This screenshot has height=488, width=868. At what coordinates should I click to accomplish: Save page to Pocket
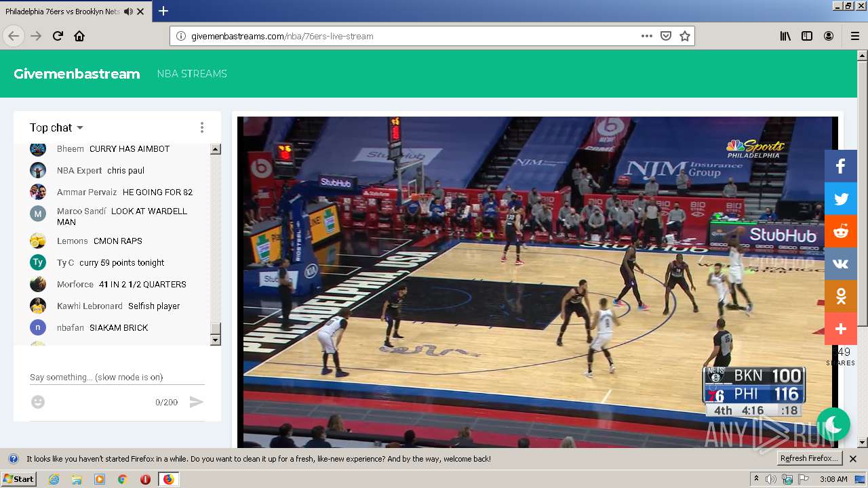(x=666, y=36)
